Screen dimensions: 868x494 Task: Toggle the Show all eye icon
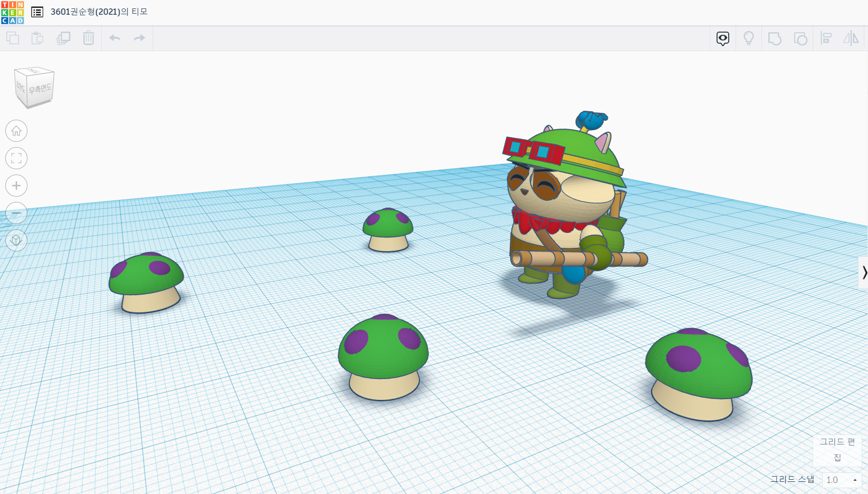coord(723,38)
